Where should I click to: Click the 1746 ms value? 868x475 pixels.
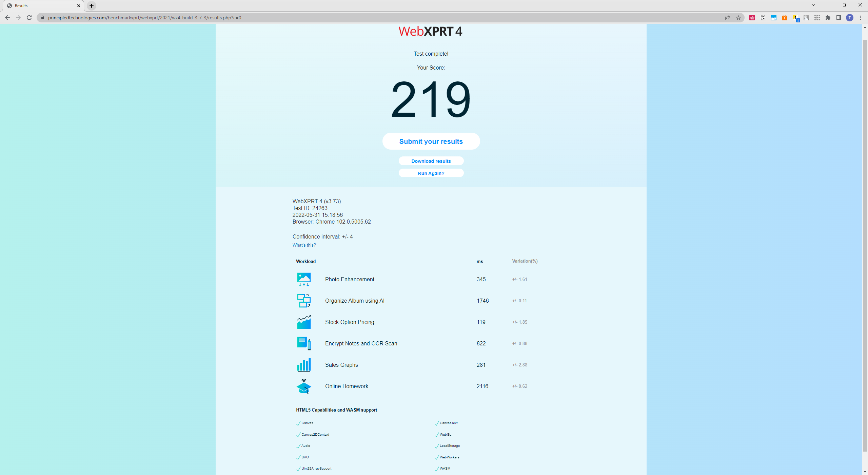[x=482, y=301]
